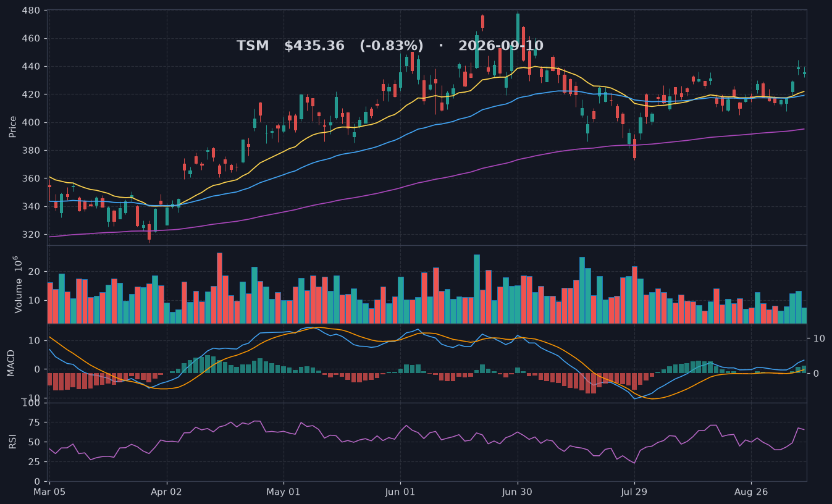Click the MACD axis label

pos(11,363)
